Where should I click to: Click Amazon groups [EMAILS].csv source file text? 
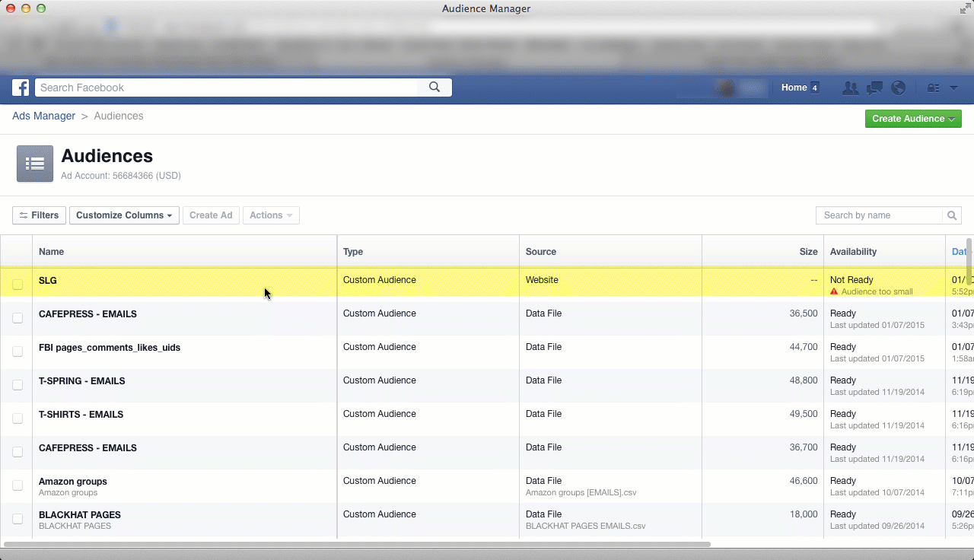point(581,492)
